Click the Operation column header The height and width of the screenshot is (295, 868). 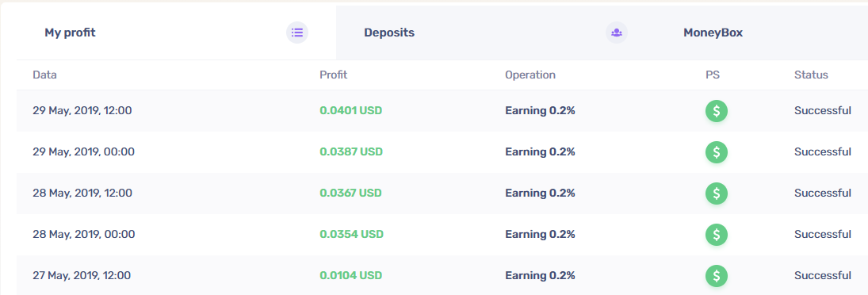pyautogui.click(x=530, y=75)
